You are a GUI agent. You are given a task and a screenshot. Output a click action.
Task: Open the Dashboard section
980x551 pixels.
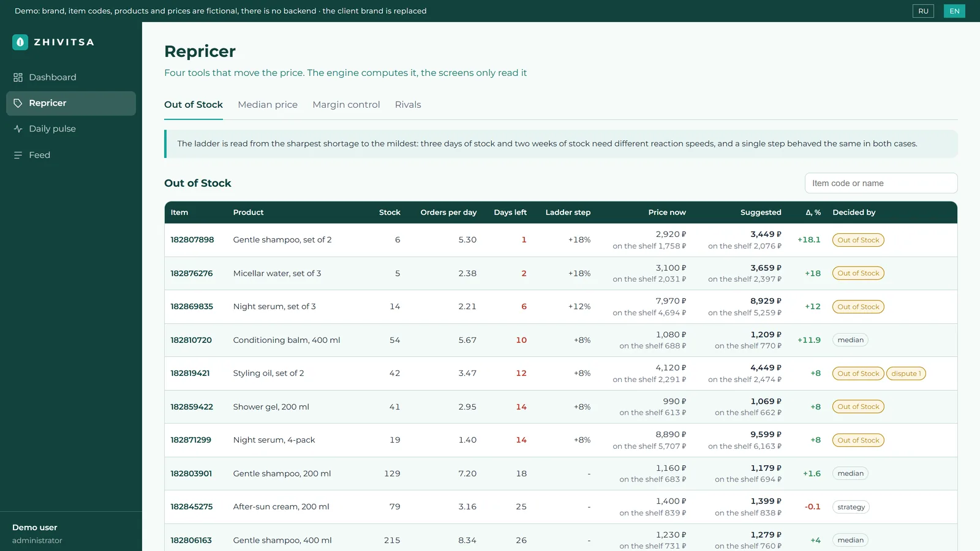[71, 77]
